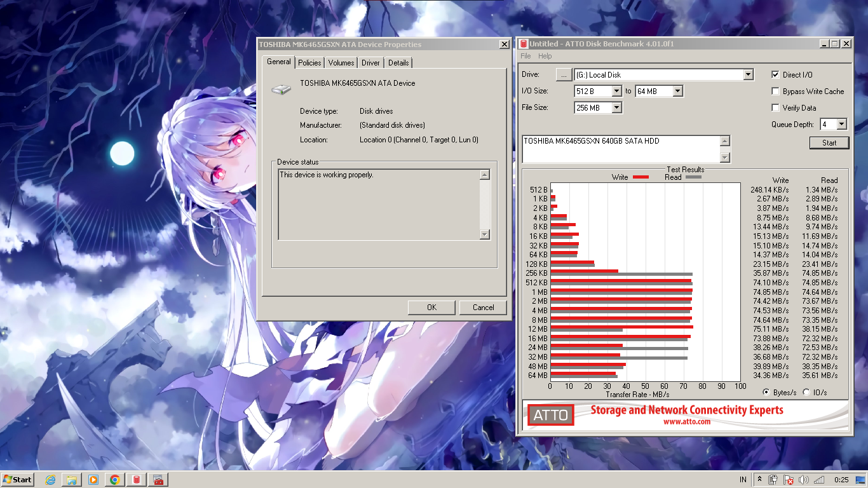Switch to the Details tab
868x488 pixels.
pos(398,62)
